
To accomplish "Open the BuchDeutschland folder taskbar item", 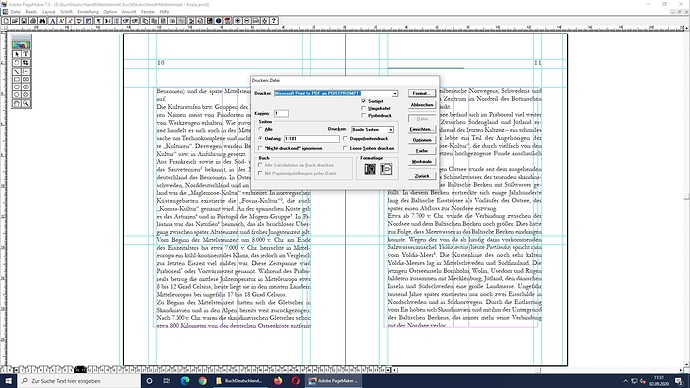I will pyautogui.click(x=239, y=381).
